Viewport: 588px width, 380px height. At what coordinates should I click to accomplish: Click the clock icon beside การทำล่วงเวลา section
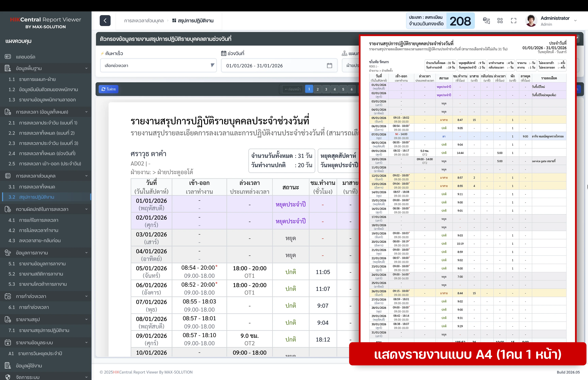(x=8, y=296)
